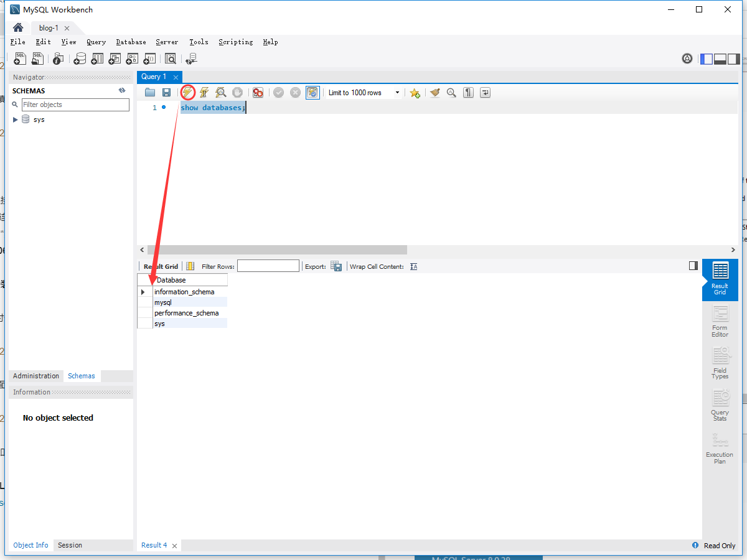
Task: Select the Result Grid side button
Action: (x=720, y=279)
